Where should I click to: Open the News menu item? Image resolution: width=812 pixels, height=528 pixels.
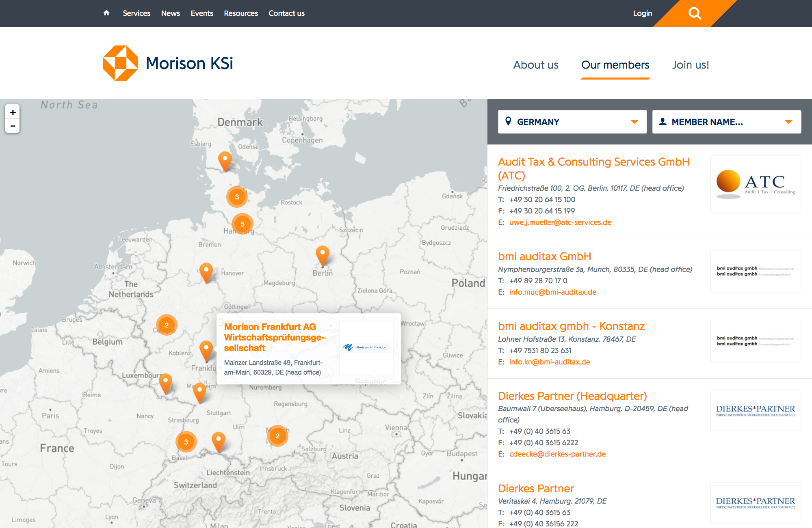coord(171,13)
